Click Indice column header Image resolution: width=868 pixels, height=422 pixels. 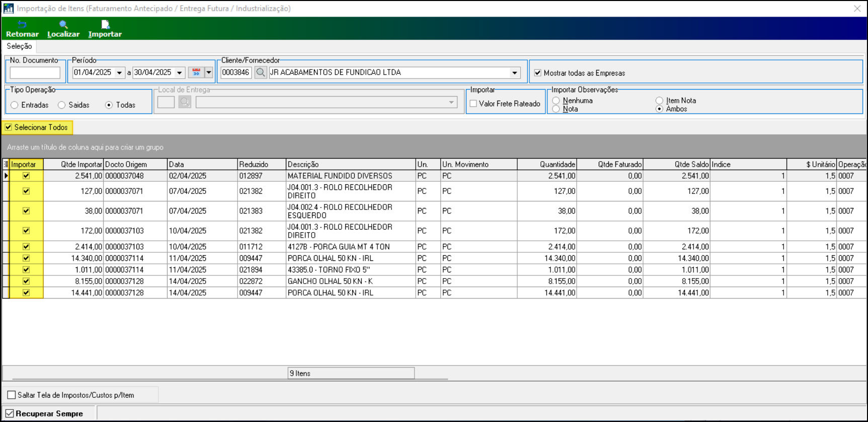(748, 164)
